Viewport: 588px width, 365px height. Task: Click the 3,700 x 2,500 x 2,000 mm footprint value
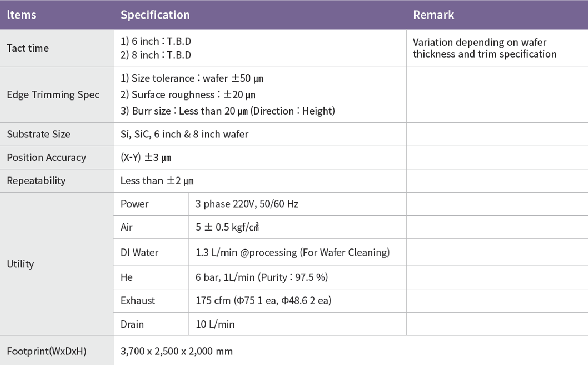click(x=177, y=351)
